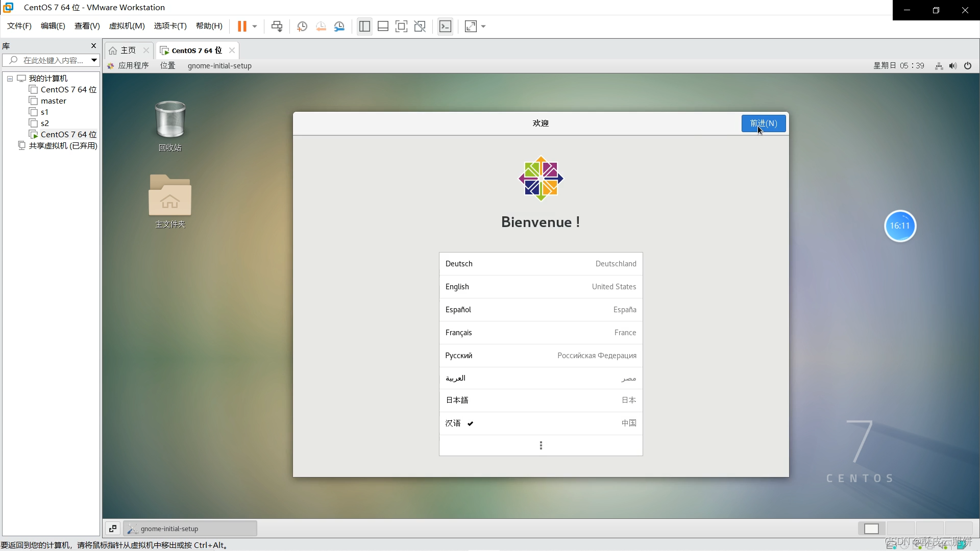
Task: Click the 前进(N) button
Action: tap(763, 123)
